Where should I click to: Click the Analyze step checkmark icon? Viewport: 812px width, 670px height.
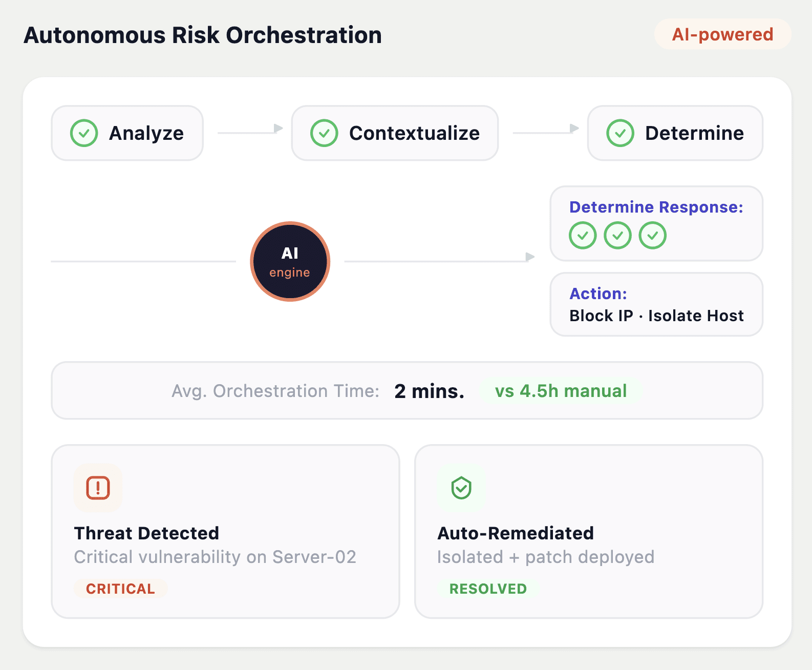pos(84,133)
